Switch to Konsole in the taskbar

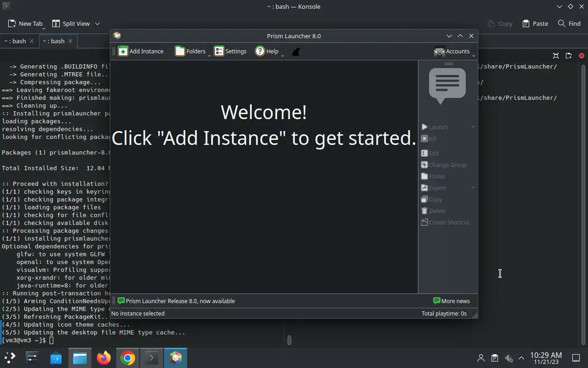[152, 357]
